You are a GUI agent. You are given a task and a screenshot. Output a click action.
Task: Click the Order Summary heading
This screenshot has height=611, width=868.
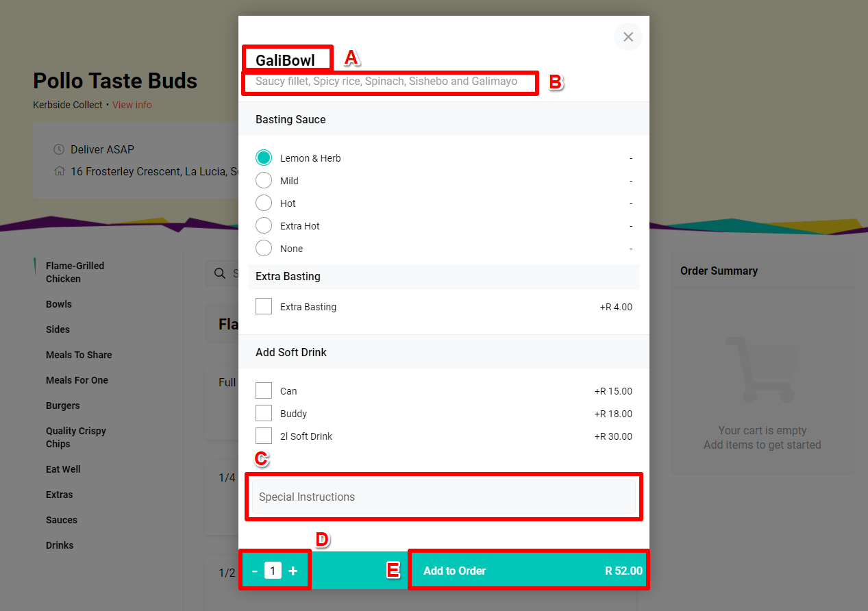pyautogui.click(x=719, y=271)
